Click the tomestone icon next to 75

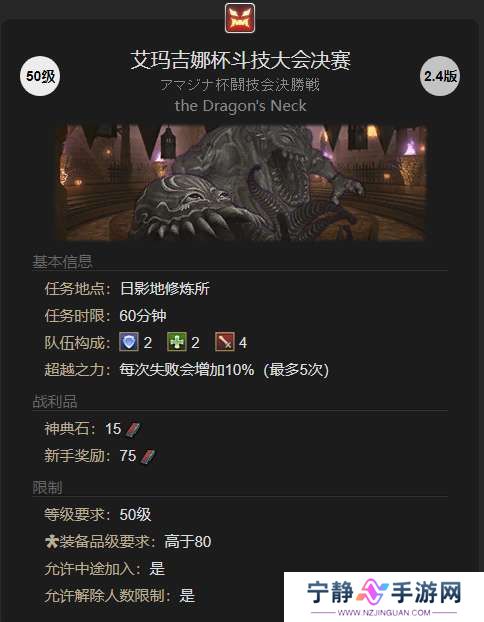(x=148, y=457)
